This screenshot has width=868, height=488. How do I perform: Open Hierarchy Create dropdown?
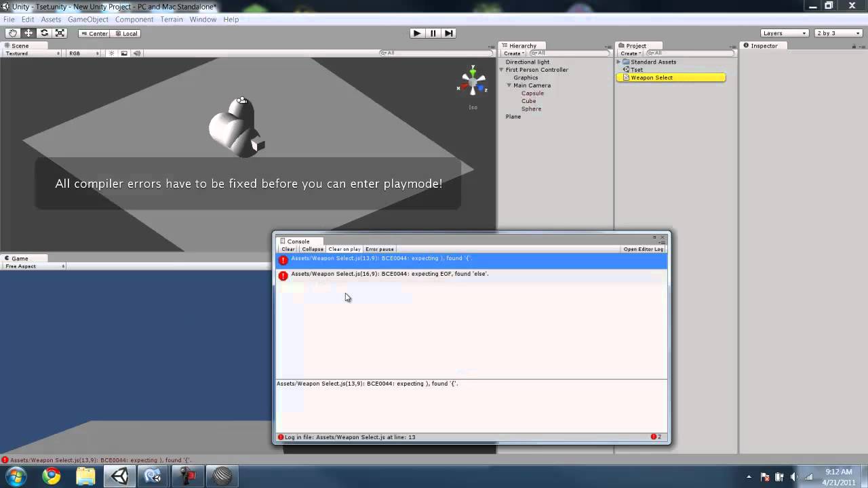513,53
